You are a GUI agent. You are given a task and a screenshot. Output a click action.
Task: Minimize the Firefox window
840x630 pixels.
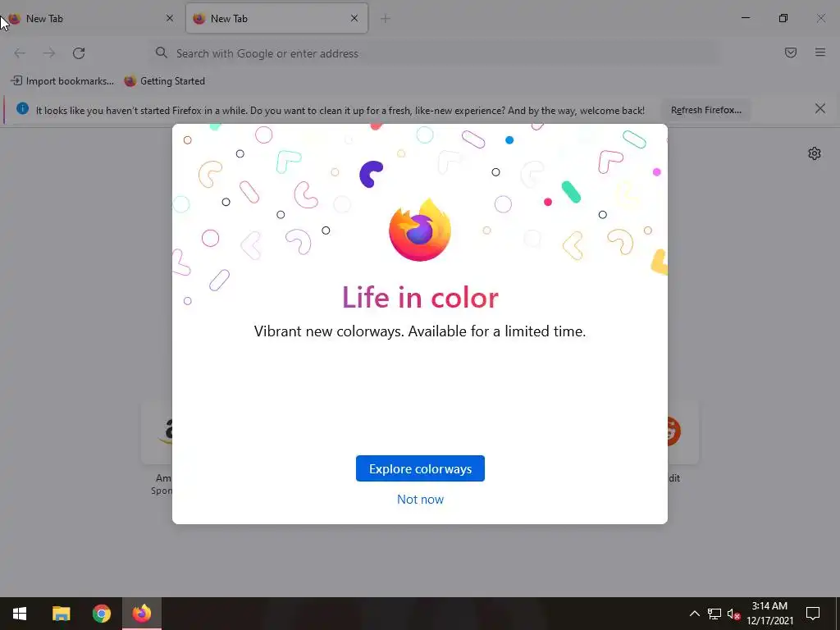pyautogui.click(x=746, y=18)
